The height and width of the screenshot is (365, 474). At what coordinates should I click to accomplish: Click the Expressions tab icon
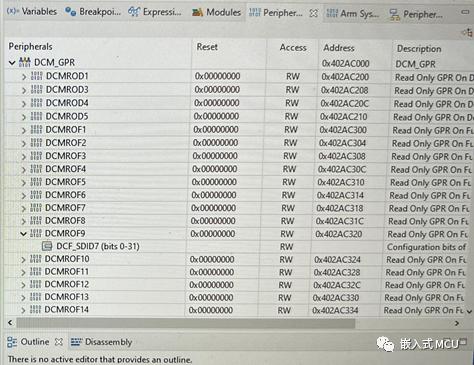134,12
